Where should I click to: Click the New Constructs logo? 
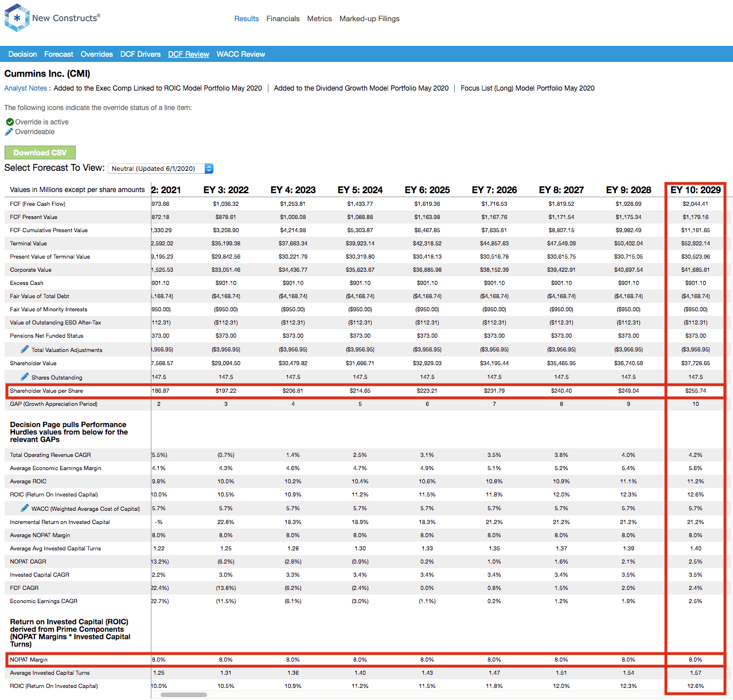[52, 18]
